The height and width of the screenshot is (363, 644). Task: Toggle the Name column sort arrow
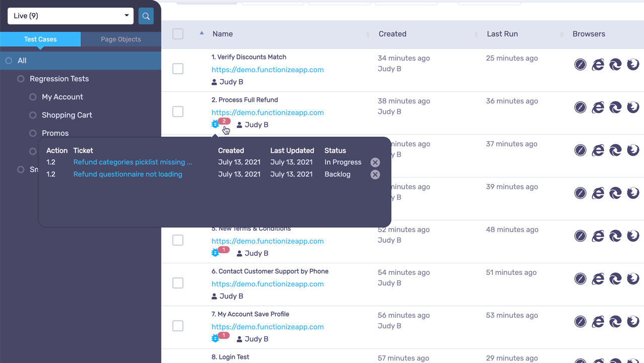tap(201, 33)
